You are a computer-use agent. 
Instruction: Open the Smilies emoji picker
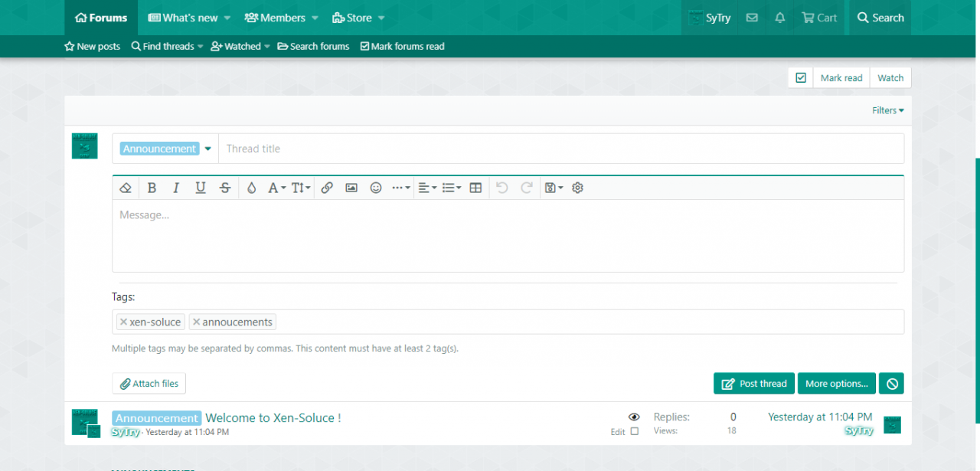pos(376,188)
